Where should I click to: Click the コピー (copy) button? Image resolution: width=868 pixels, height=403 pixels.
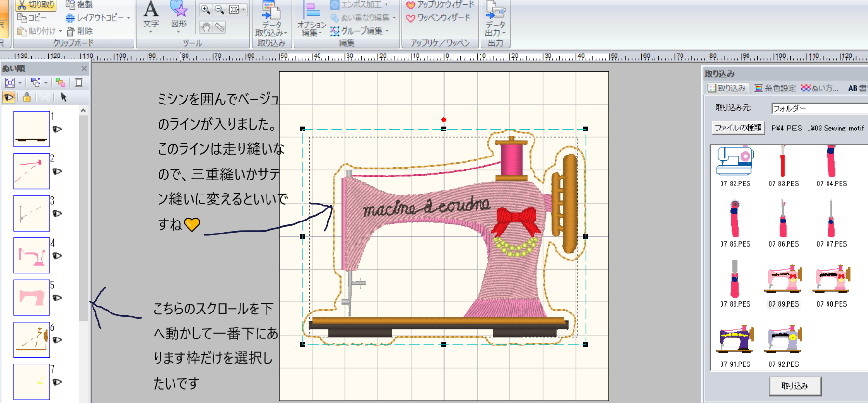[32, 18]
